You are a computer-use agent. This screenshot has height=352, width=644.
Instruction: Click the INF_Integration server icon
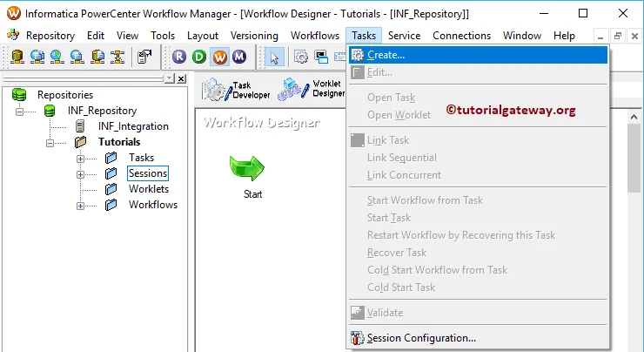80,126
